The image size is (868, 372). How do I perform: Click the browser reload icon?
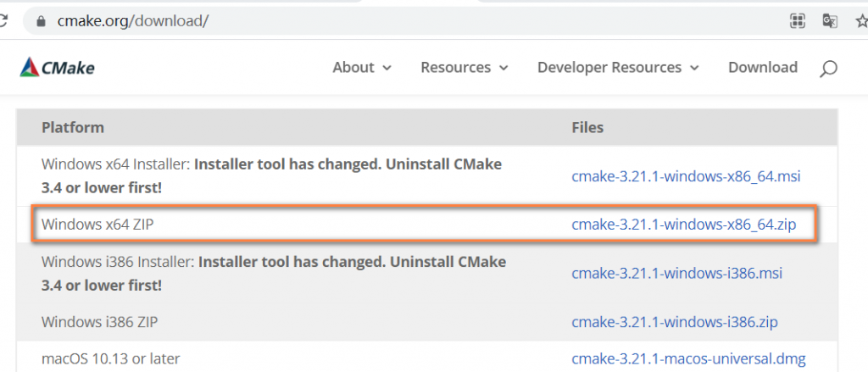pos(3,21)
